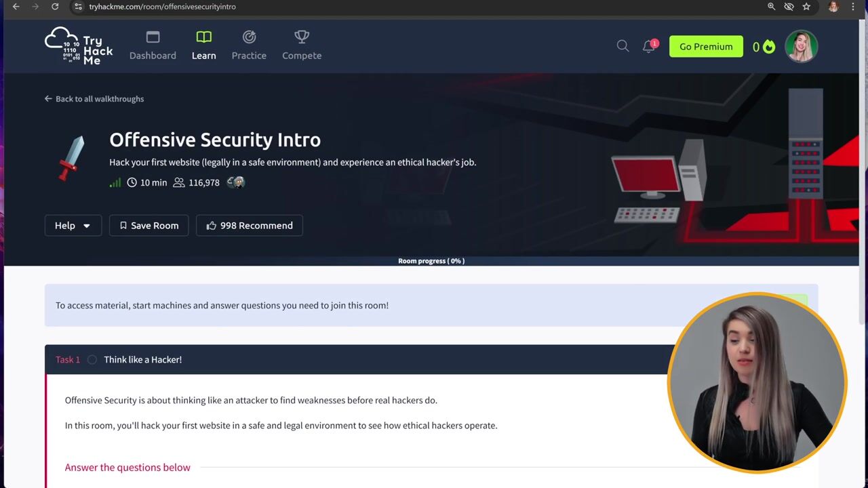The height and width of the screenshot is (488, 868).
Task: Open the Learn nav item
Action: click(203, 46)
